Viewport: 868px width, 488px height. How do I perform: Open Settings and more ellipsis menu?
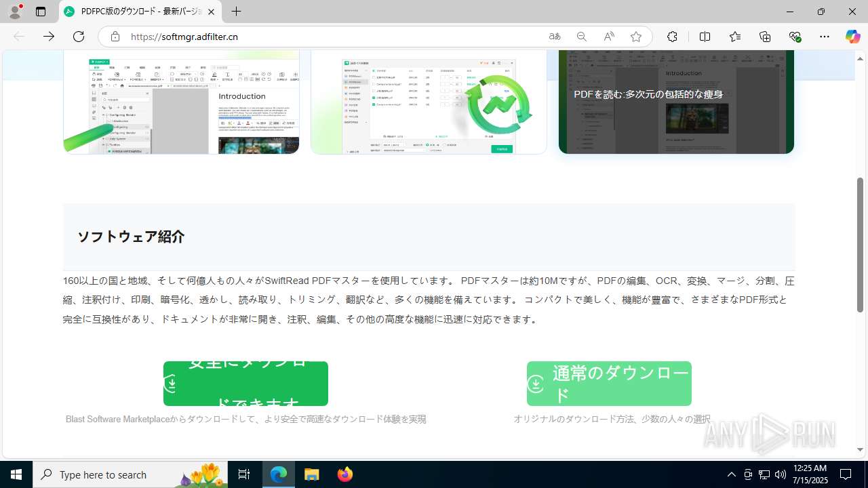[x=825, y=37]
